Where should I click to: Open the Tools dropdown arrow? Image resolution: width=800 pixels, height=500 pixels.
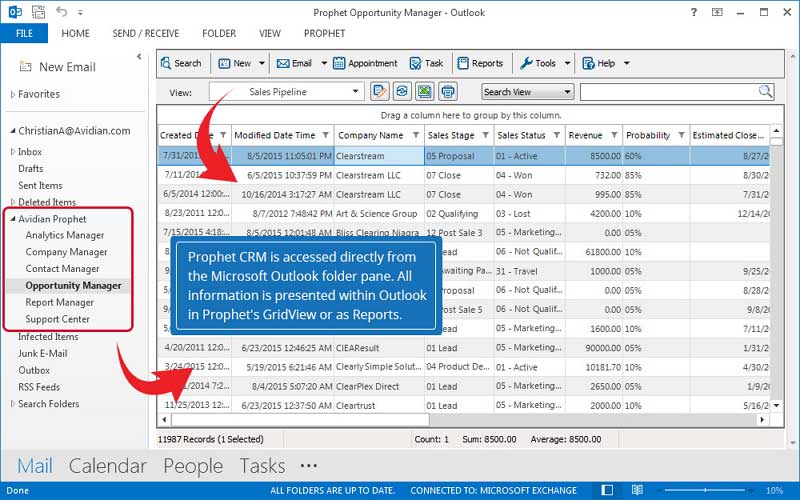tap(567, 63)
